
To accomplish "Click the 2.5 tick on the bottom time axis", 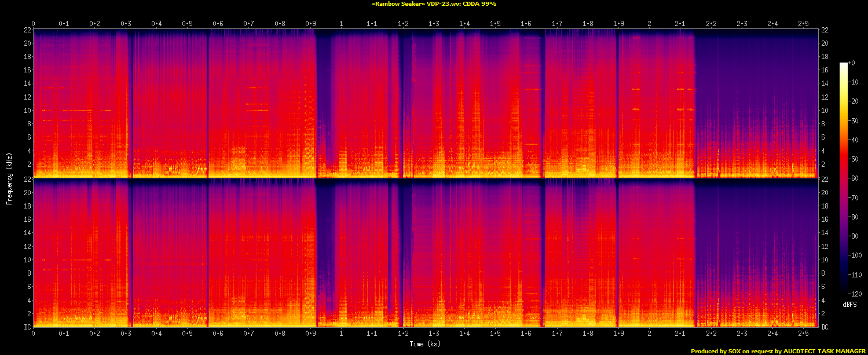I will coord(803,334).
